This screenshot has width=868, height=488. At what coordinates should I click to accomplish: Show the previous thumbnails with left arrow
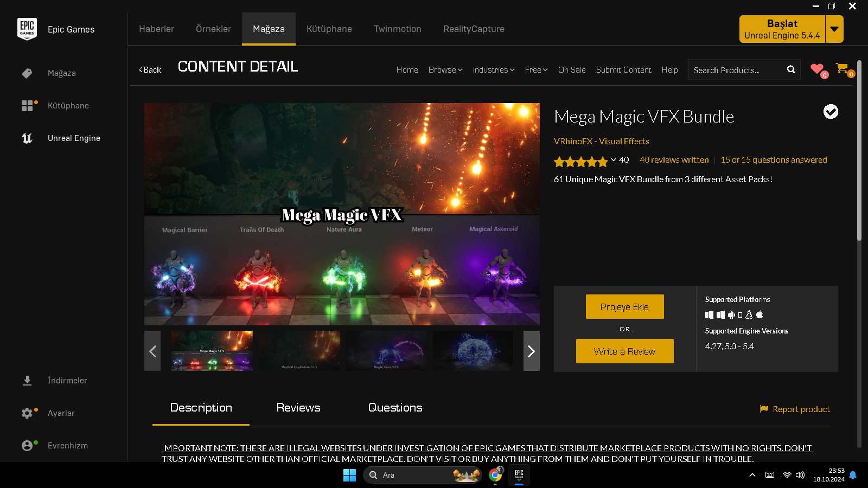[152, 351]
